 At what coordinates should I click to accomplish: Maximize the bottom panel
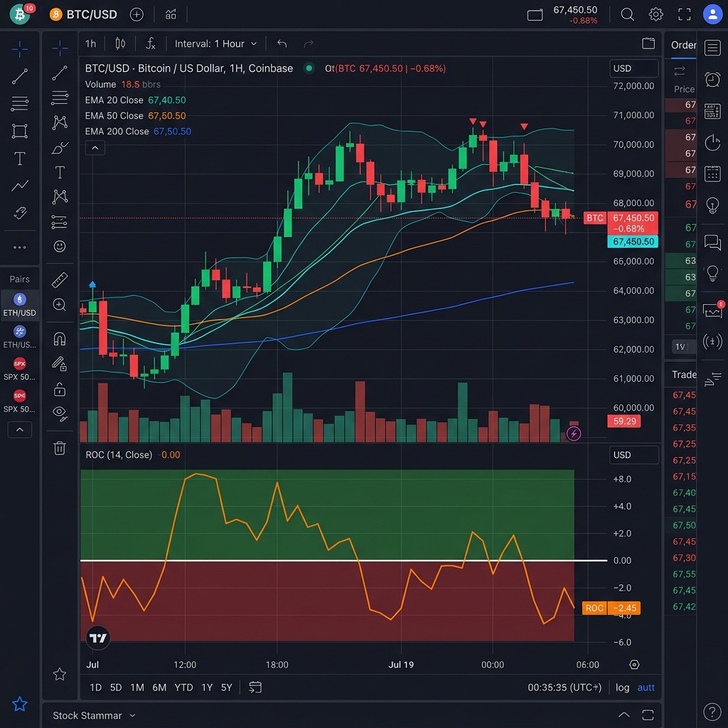(x=648, y=714)
